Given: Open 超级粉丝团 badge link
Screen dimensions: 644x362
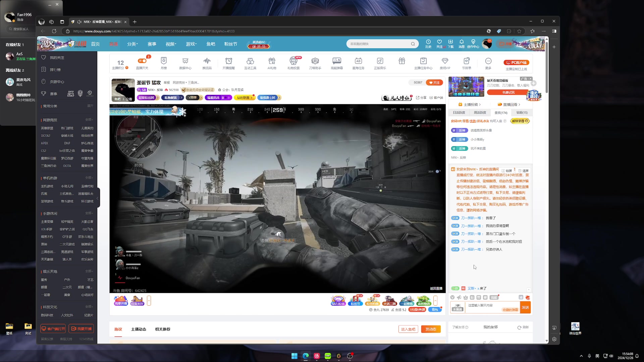Looking at the screenshot, I should pos(148,98).
